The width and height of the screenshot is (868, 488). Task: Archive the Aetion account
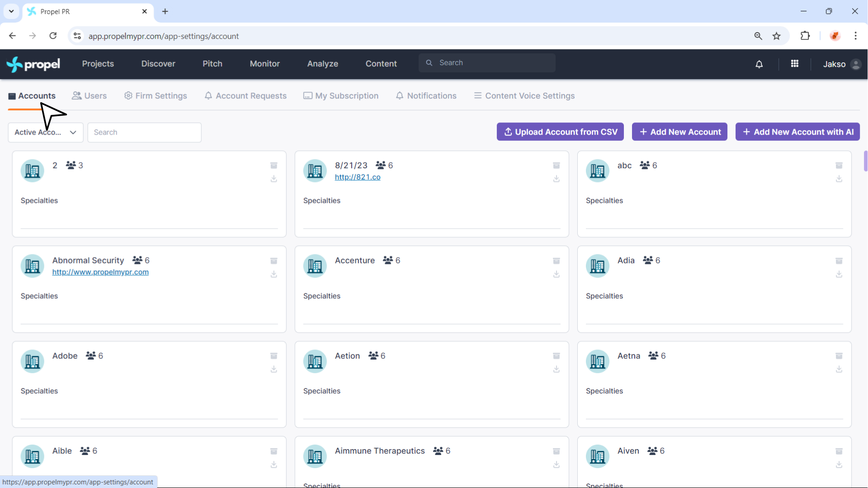(557, 356)
